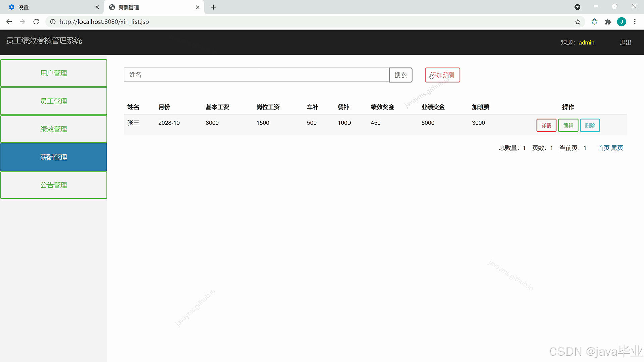This screenshot has height=362, width=644.
Task: Click the browser address bar URL
Action: [x=104, y=22]
